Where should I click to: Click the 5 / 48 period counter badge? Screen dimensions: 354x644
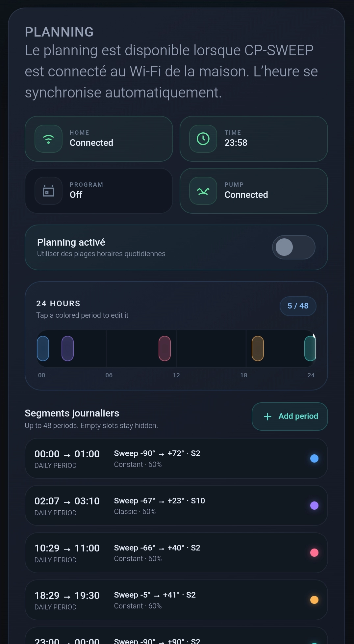(x=298, y=306)
